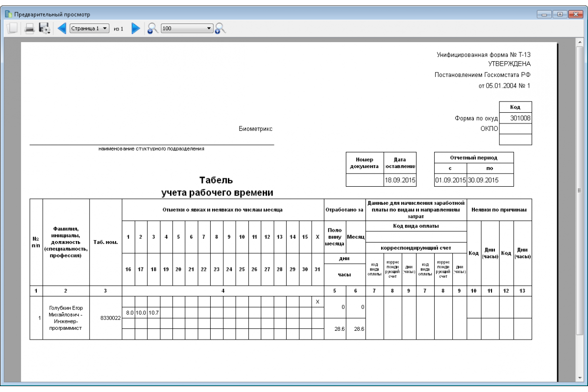Viewport: 588px width, 392px height.
Task: Click the 'Биометрикс' organization name
Action: click(255, 129)
